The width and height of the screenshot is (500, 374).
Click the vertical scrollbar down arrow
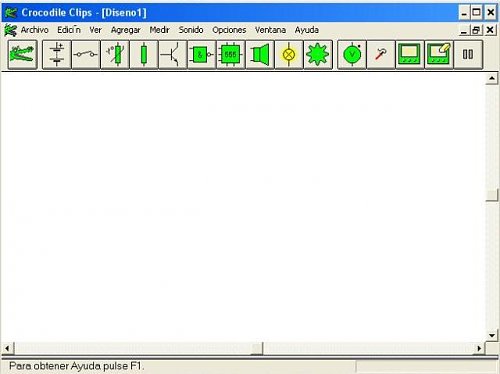pyautogui.click(x=492, y=335)
